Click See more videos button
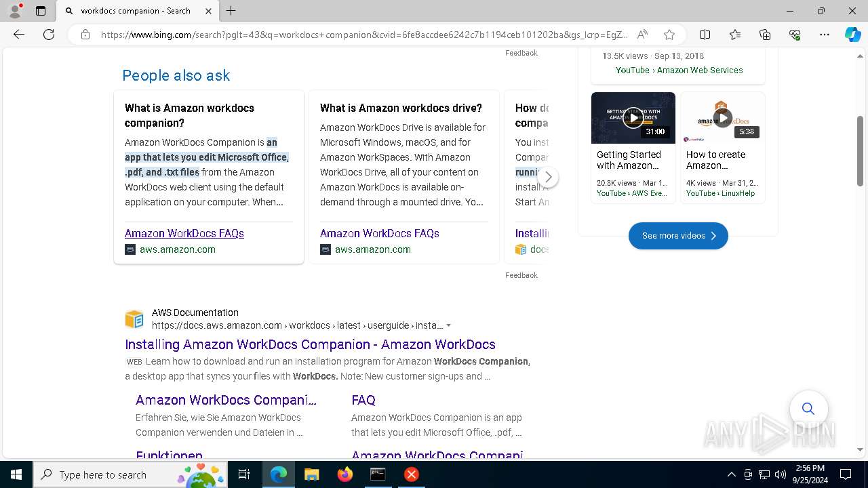This screenshot has width=868, height=488. point(678,236)
